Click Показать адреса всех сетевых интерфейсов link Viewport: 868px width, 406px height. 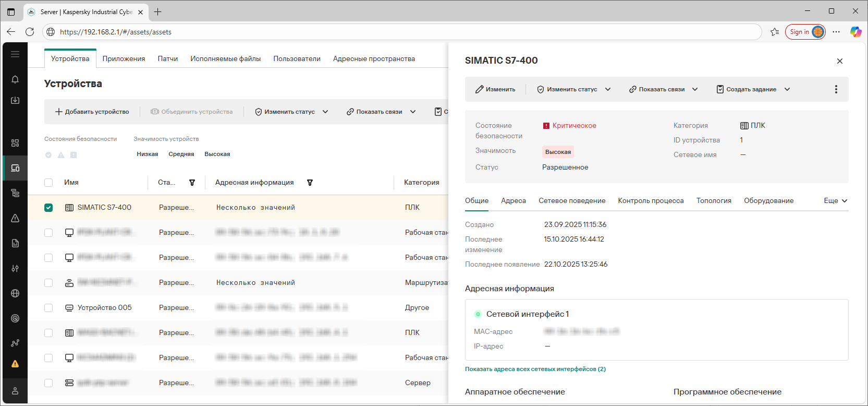(535, 369)
